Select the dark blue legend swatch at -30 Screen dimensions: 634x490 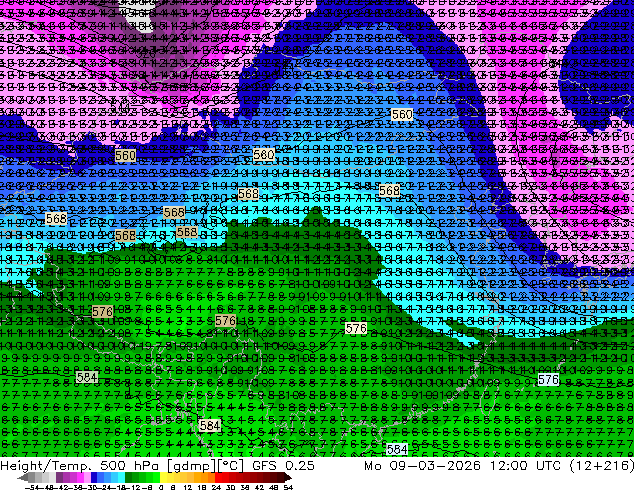pyautogui.click(x=94, y=478)
